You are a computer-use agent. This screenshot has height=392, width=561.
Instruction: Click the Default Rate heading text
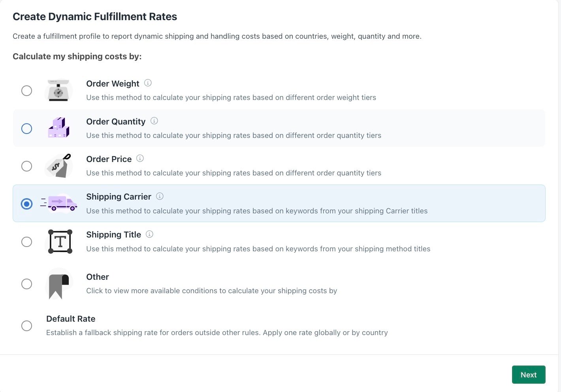71,318
